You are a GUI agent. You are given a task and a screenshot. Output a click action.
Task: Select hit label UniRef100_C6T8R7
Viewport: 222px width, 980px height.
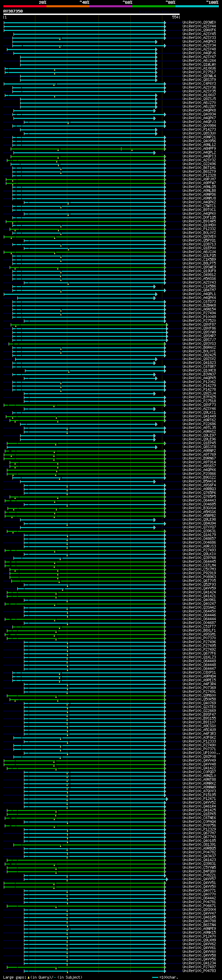click(199, 366)
